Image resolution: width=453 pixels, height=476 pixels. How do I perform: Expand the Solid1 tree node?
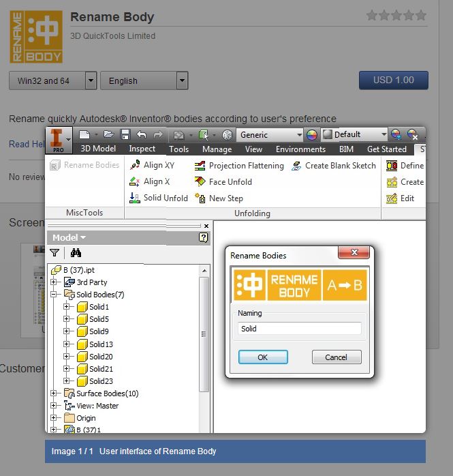pyautogui.click(x=66, y=307)
